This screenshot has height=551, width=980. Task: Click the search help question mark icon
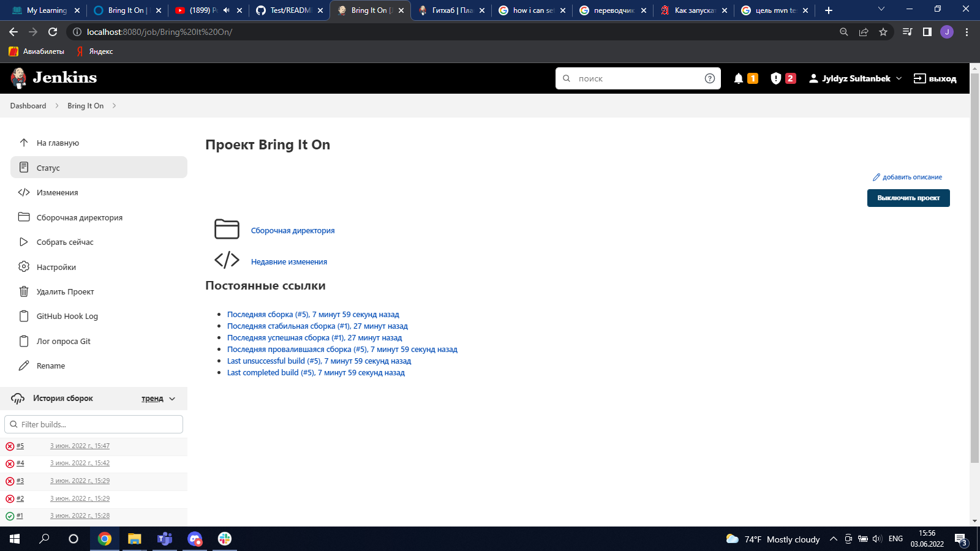(x=710, y=78)
